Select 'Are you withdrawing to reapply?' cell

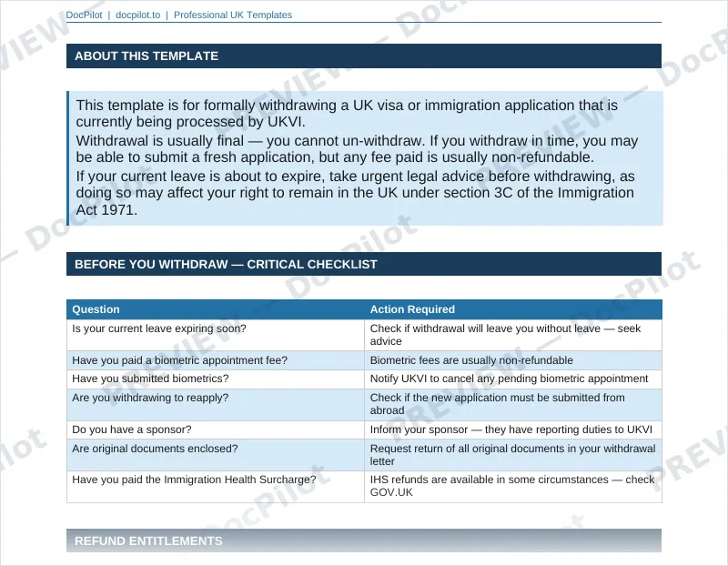[x=216, y=404]
